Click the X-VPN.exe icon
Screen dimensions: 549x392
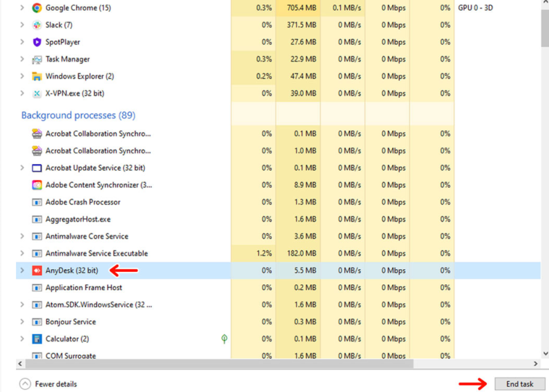pos(37,93)
